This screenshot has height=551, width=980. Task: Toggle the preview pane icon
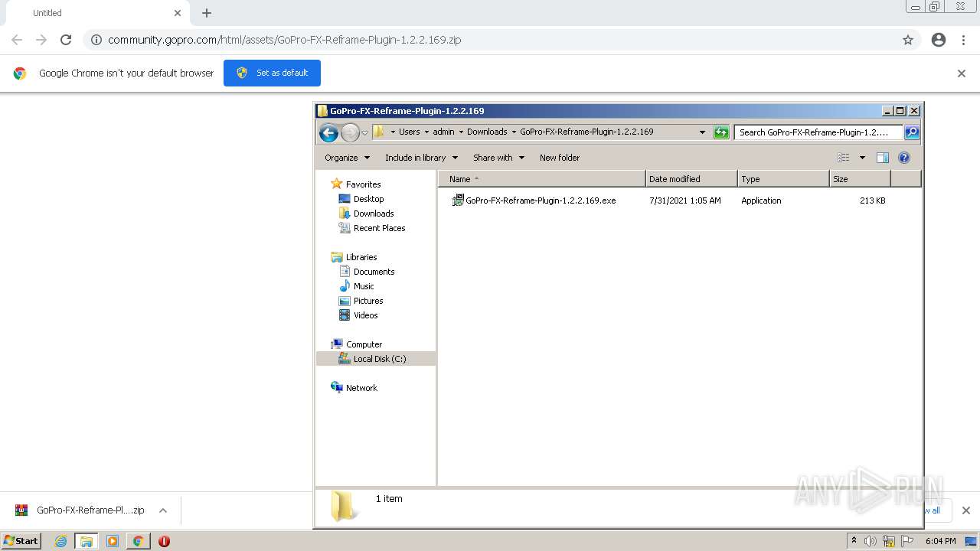pos(882,158)
